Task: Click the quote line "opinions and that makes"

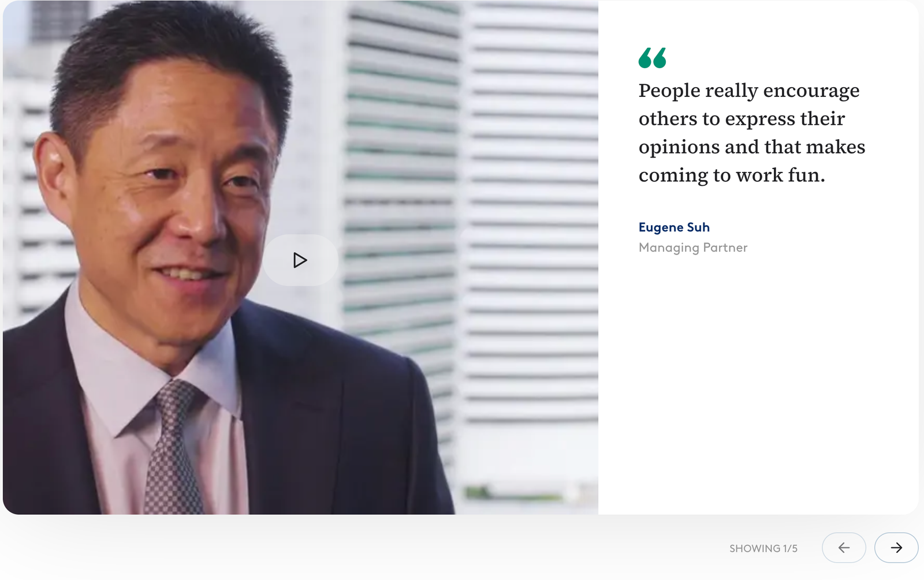Action: point(752,147)
